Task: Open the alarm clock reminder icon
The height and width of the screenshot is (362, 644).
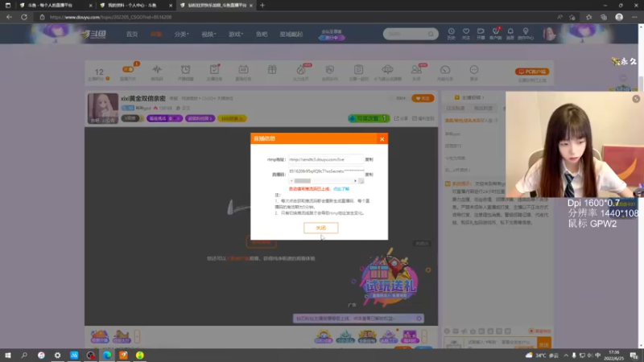Action: point(185,70)
